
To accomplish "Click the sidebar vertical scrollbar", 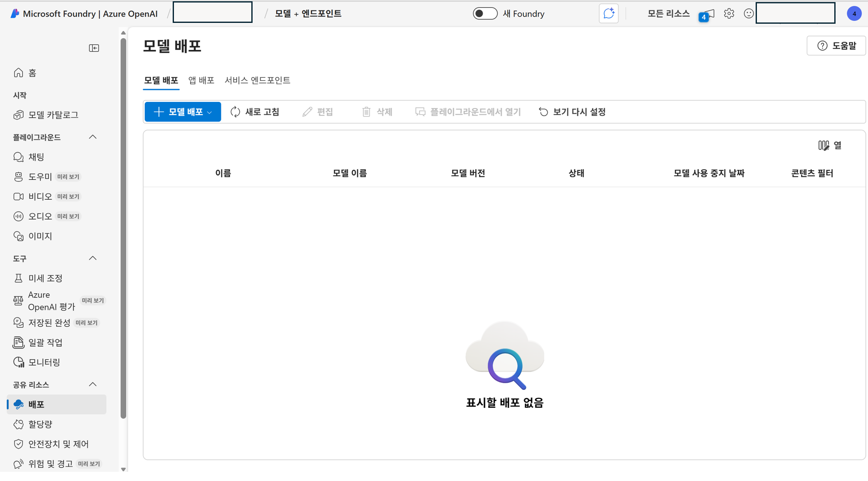I will pyautogui.click(x=123, y=228).
